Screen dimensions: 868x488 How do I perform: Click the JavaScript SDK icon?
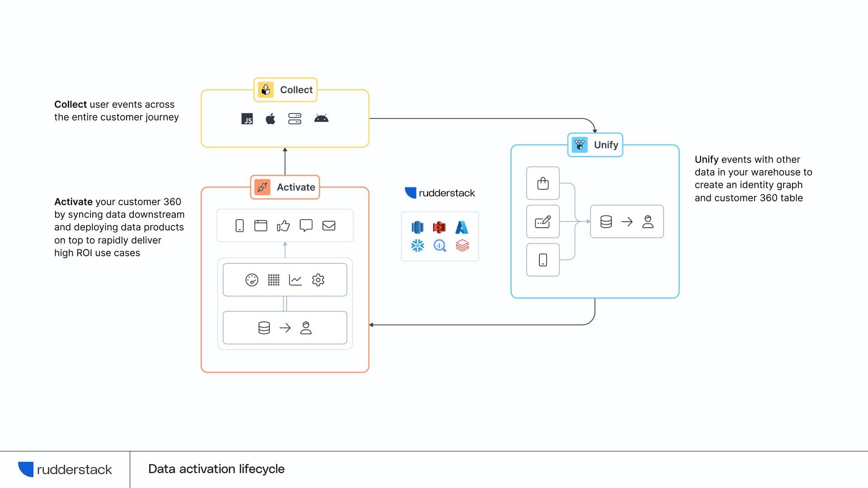tap(247, 119)
